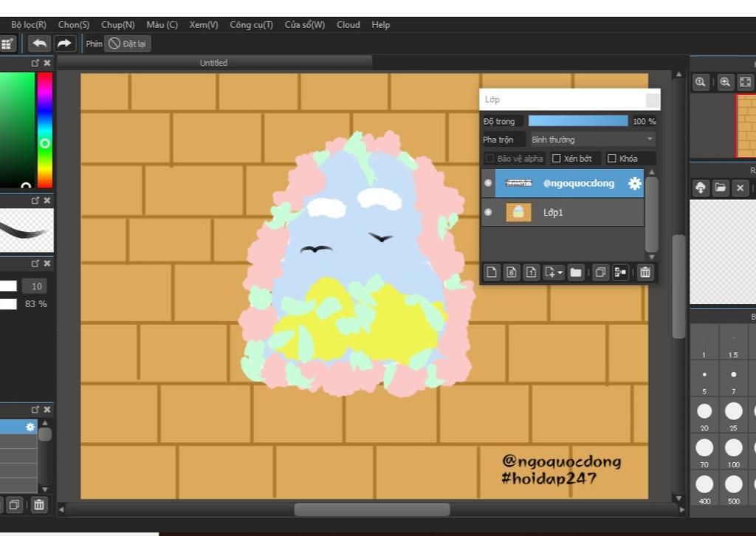Open the Bộ lọc(R) filter menu
The height and width of the screenshot is (536, 756).
tap(29, 24)
